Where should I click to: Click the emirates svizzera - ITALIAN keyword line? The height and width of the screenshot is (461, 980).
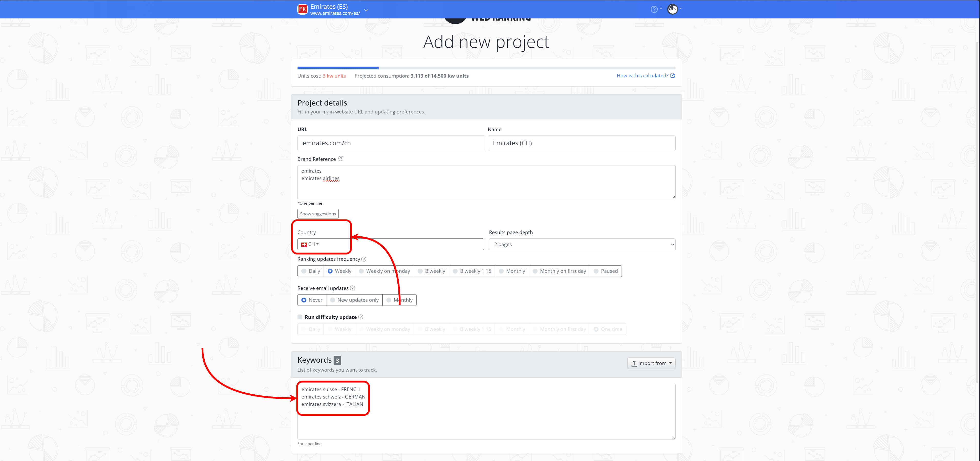click(x=332, y=404)
